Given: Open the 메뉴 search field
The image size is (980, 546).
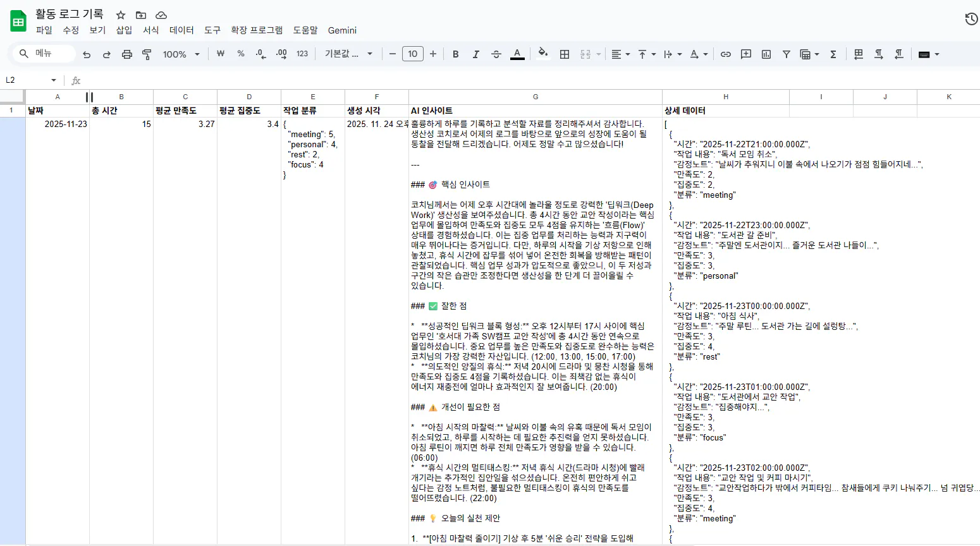Looking at the screenshot, I should (x=42, y=54).
